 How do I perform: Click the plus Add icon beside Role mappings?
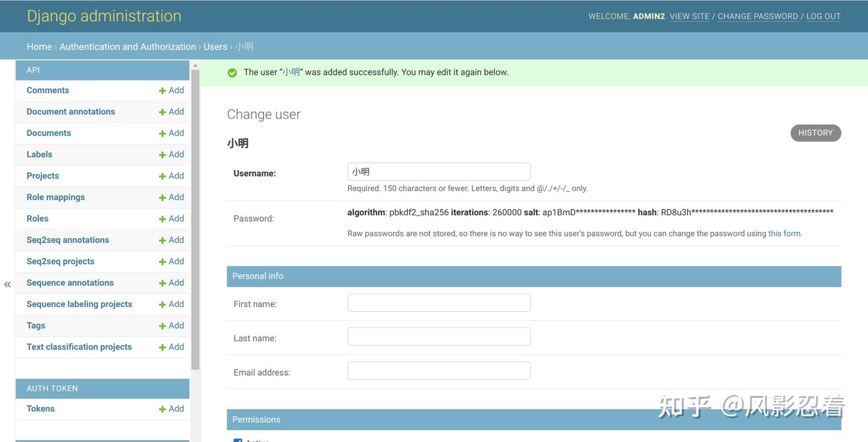click(162, 198)
